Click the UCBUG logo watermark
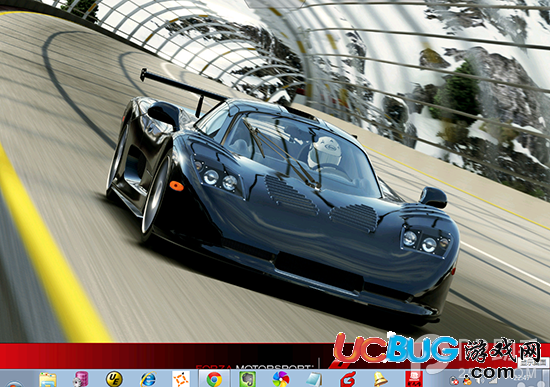 (x=395, y=348)
